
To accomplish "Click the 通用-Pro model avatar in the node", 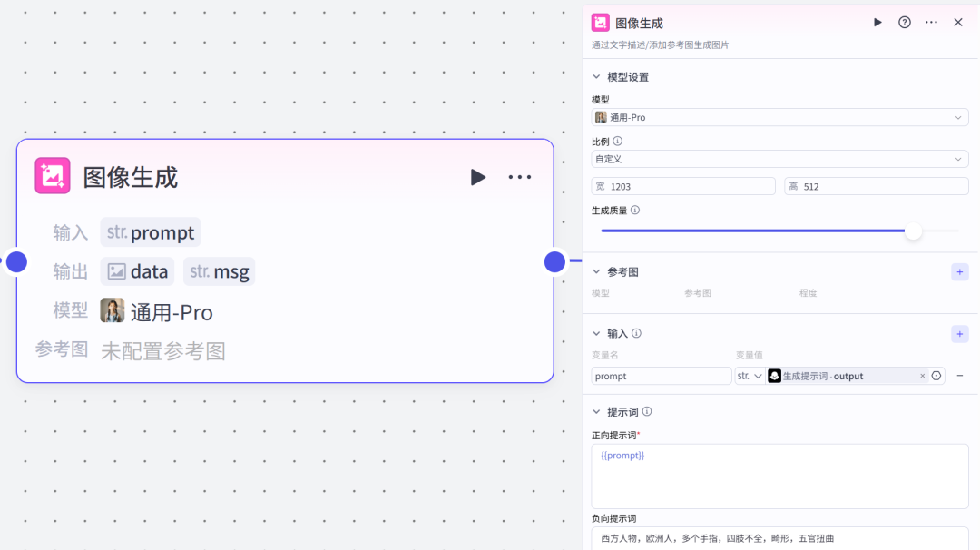I will (x=112, y=310).
